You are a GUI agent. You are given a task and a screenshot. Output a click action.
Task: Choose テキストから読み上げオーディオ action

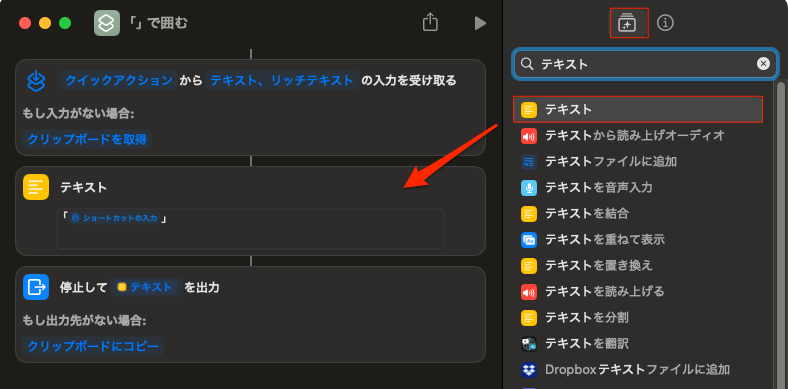click(x=638, y=135)
